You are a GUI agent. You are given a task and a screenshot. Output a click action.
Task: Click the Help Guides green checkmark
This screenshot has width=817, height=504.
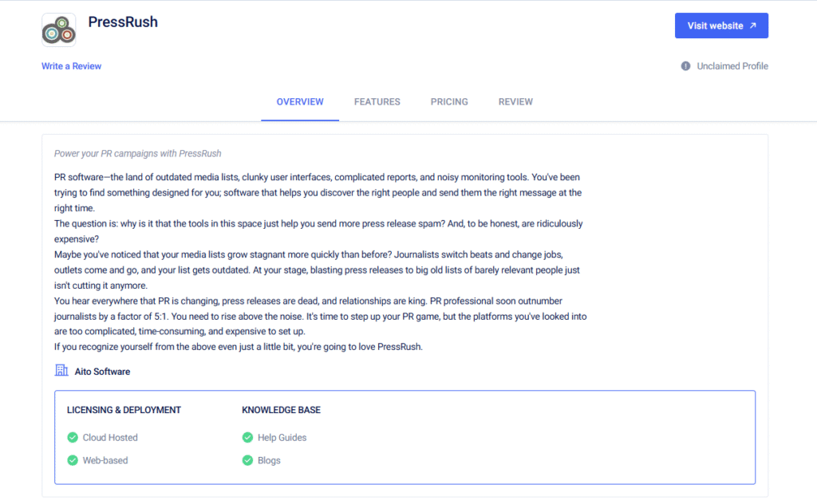coord(247,438)
